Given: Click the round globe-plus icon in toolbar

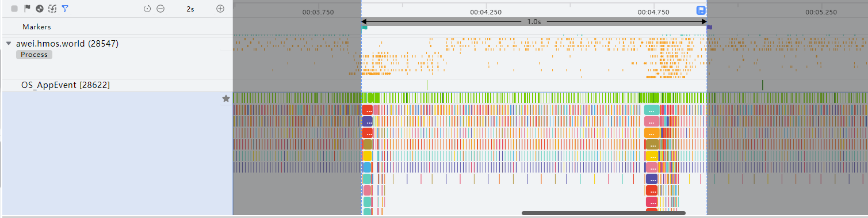Looking at the screenshot, I should 40,9.
